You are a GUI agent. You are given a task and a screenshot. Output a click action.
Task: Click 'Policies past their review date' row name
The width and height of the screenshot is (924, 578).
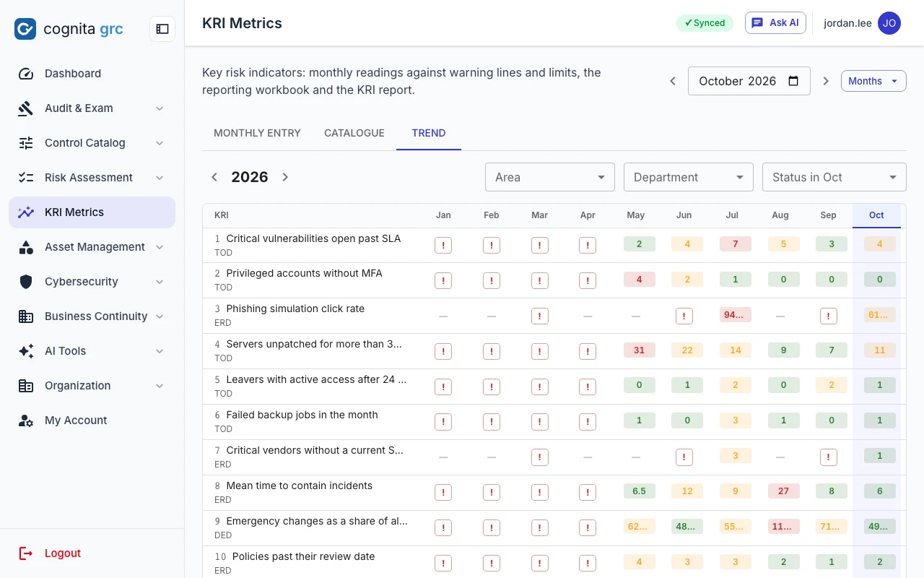303,556
